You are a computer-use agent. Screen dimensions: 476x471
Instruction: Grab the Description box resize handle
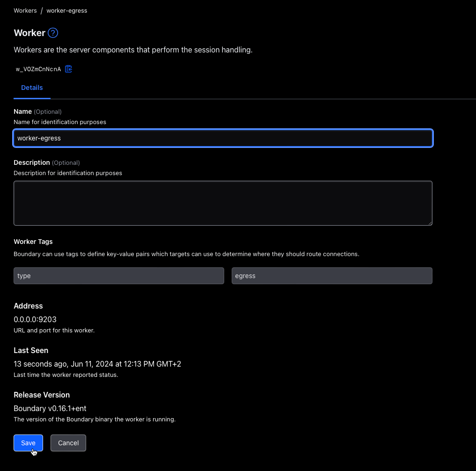429,222
